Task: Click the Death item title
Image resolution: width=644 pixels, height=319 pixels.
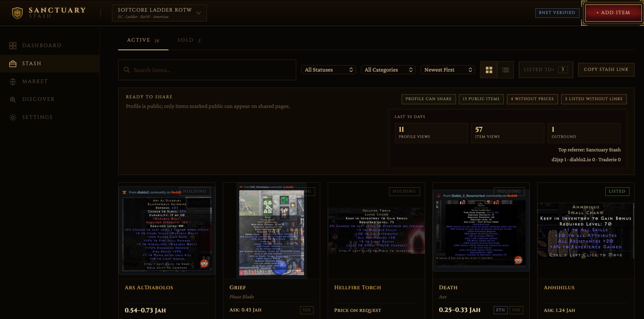Action: [448, 287]
